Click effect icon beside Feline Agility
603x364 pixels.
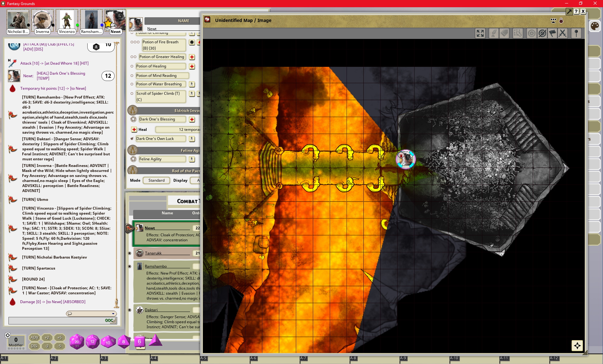192,159
